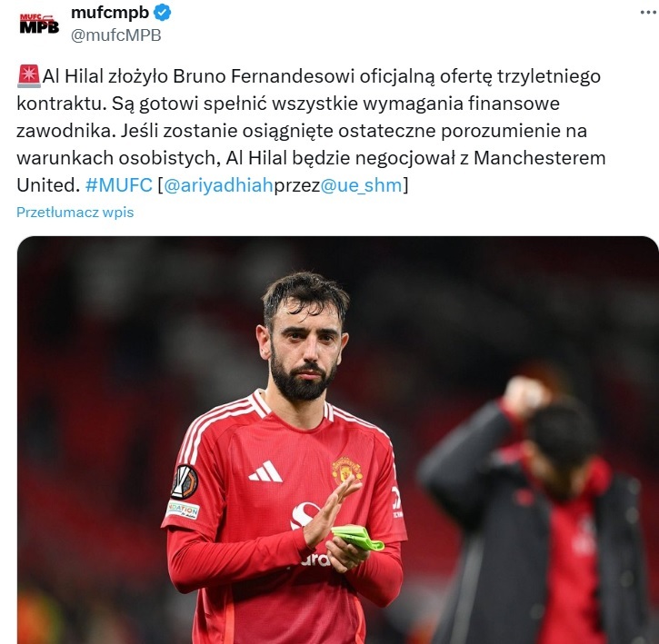Click Przetłumacz wpis to translate post

click(75, 213)
